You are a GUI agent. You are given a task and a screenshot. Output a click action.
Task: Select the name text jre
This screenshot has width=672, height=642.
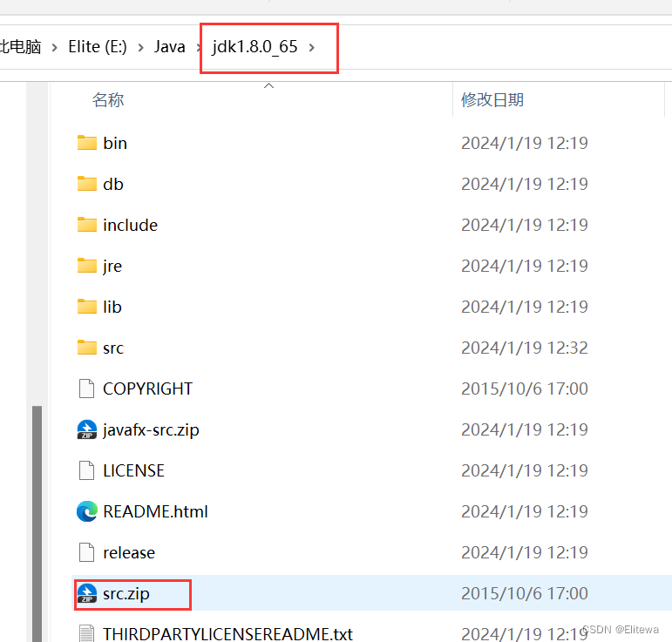112,267
